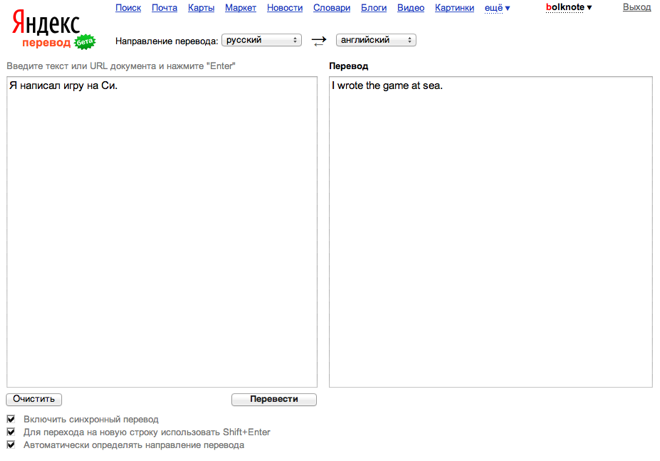This screenshot has height=461, width=660.
Task: Open the русский source language dropdown
Action: [x=261, y=40]
